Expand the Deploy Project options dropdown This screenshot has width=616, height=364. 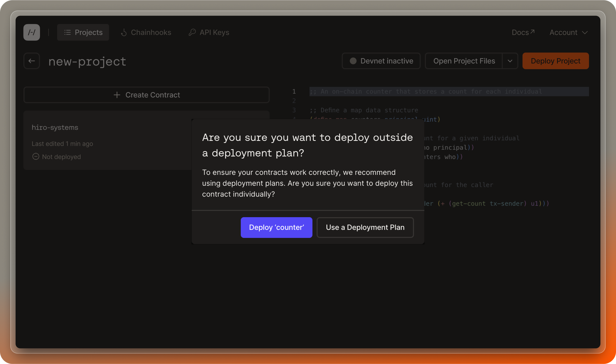[510, 61]
